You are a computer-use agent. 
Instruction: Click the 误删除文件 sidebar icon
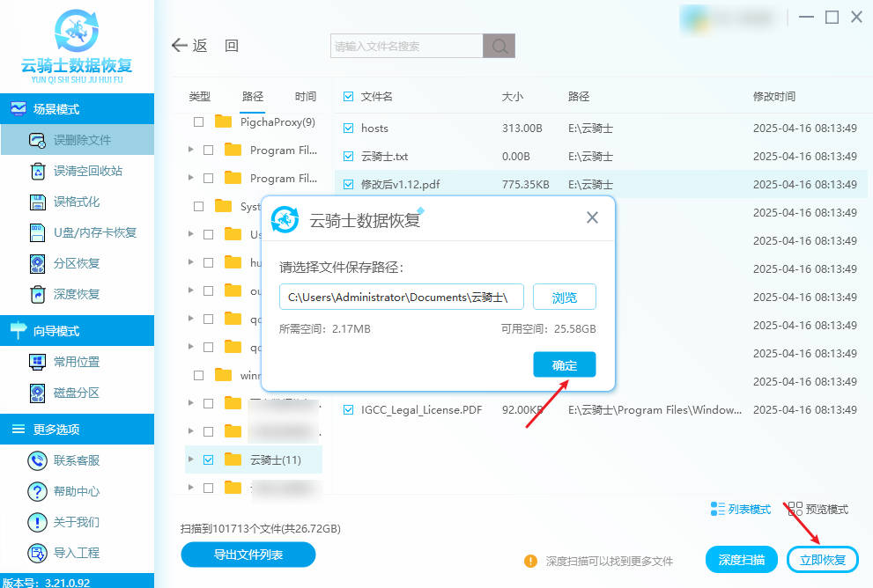point(37,140)
